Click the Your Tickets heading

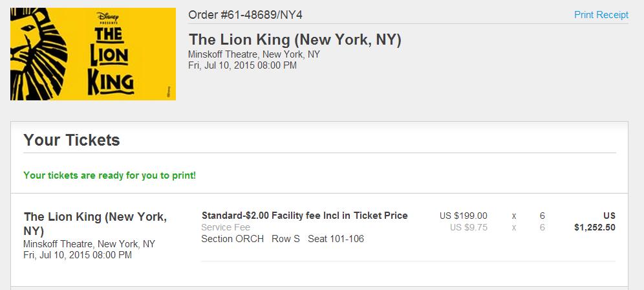72,140
